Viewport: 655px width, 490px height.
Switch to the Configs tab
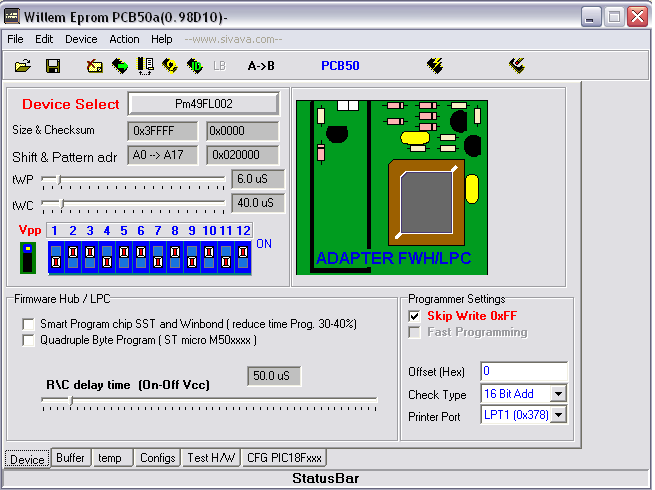157,458
